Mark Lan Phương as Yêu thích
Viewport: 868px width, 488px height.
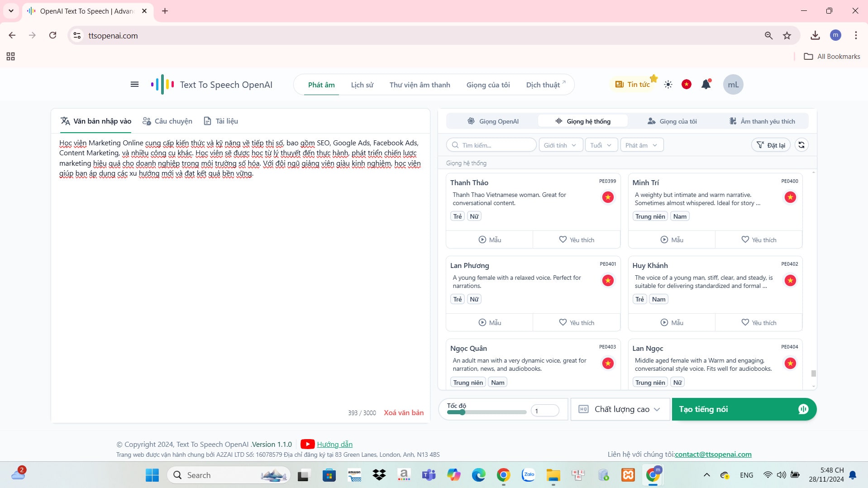pos(577,322)
